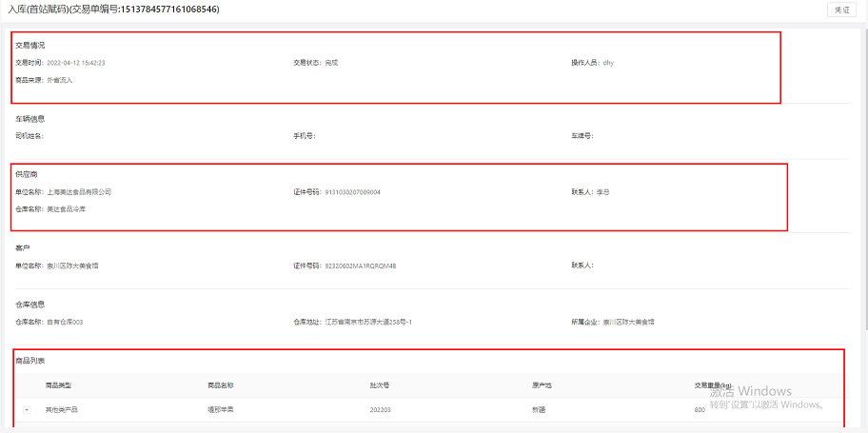Screen dimensions: 868x433
Task: Click the page title with transaction number
Action: [114, 10]
